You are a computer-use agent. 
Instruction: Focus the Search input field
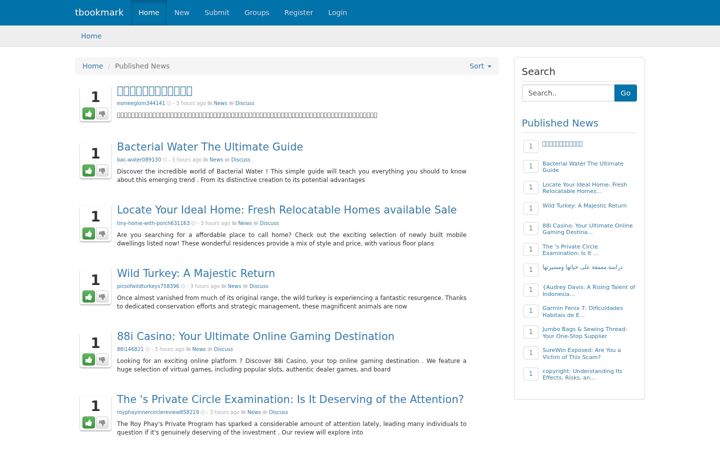point(568,93)
